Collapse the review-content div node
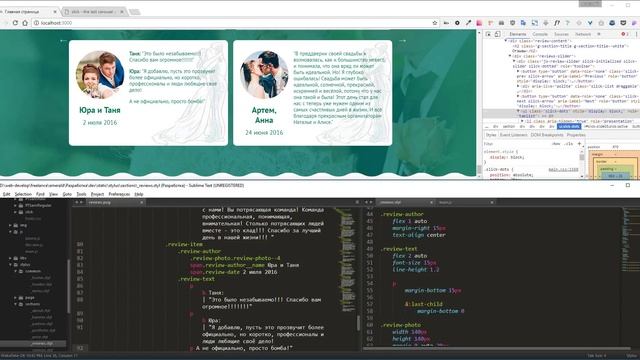640x360 pixels. tap(506, 41)
